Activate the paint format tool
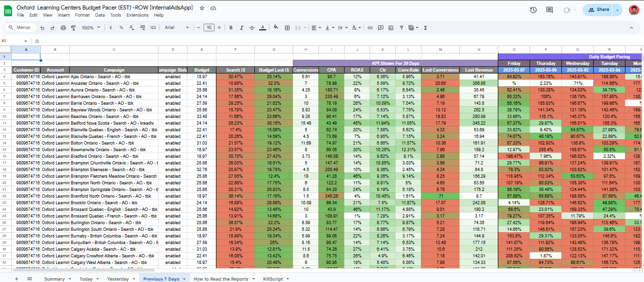Image resolution: width=644 pixels, height=282 pixels. click(73, 28)
